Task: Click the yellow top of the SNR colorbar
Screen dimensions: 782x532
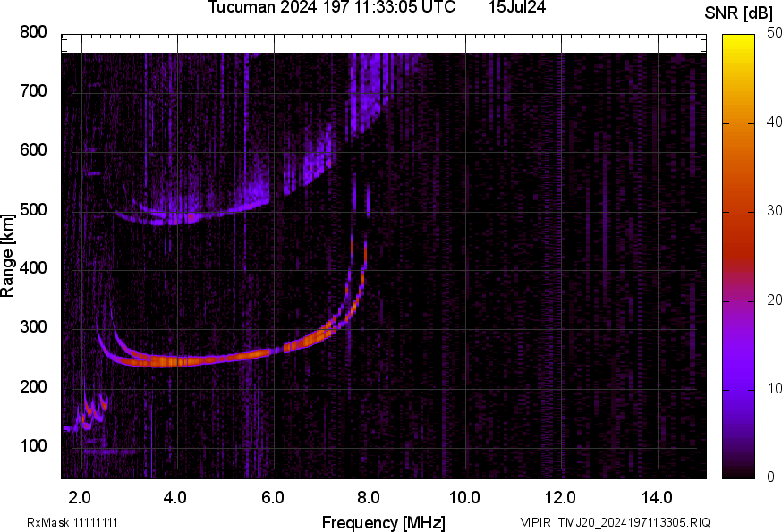Action: [x=739, y=40]
